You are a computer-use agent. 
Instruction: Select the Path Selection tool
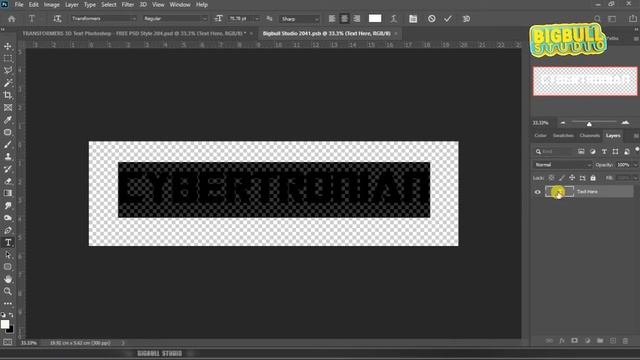(x=8, y=255)
